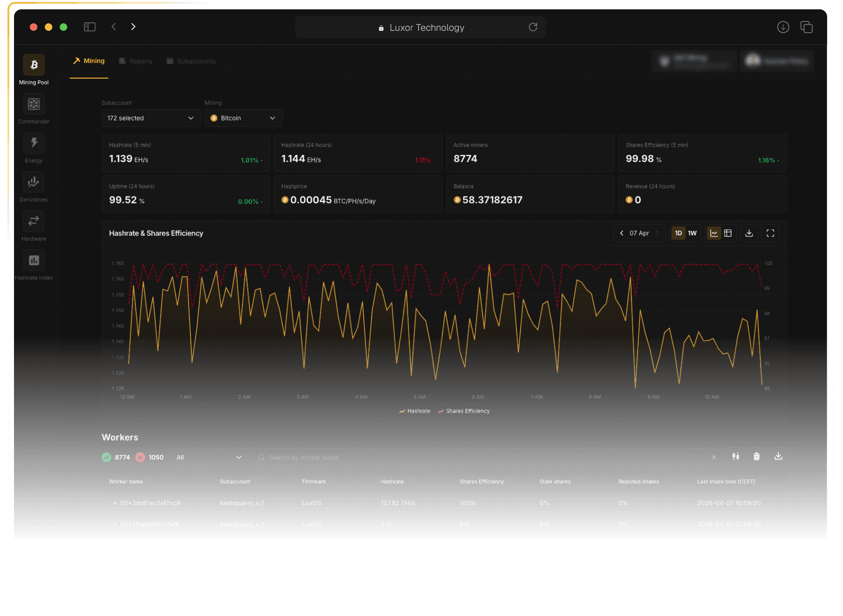Viewport: 843px width, 616px height.
Task: Select the line chart view
Action: point(714,233)
